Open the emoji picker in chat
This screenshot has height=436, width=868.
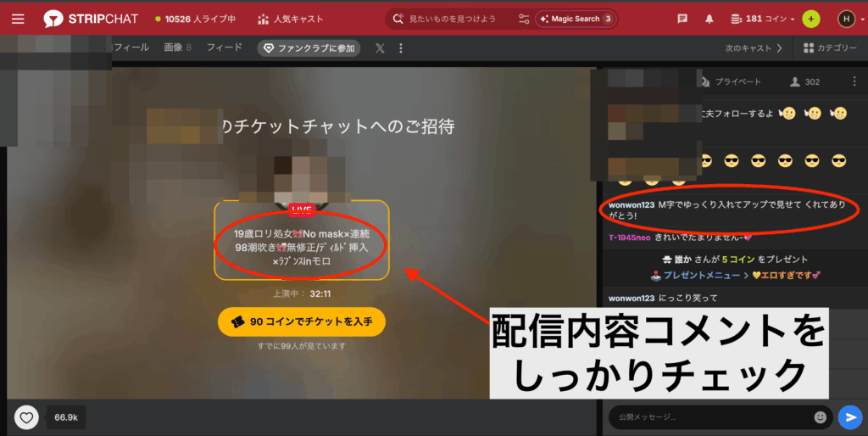821,417
